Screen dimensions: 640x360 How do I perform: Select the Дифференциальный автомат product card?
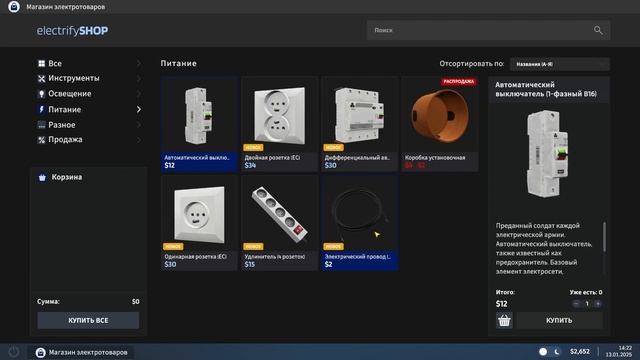pos(360,124)
